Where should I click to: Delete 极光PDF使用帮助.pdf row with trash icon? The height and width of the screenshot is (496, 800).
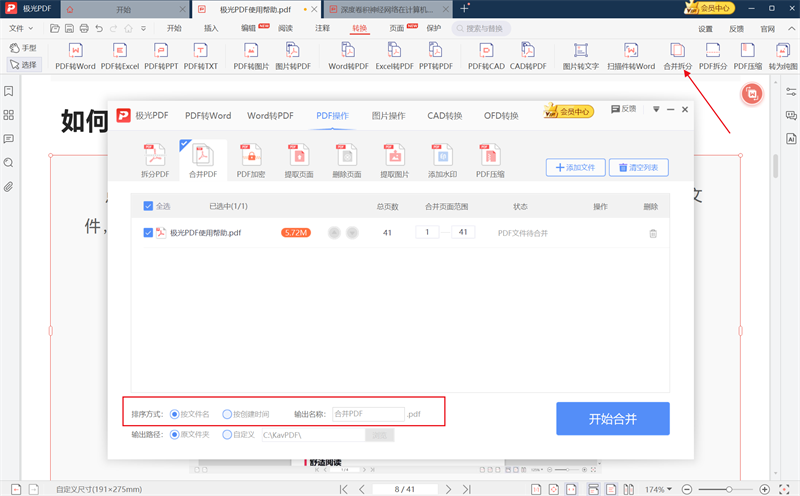tap(653, 233)
